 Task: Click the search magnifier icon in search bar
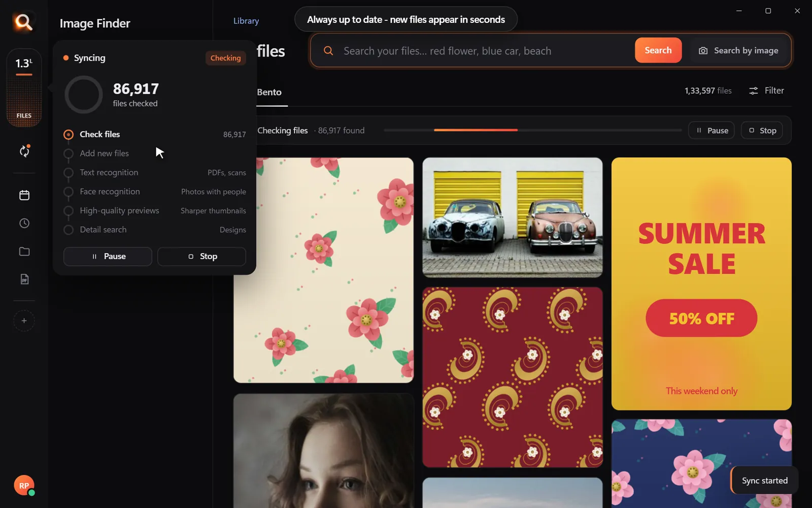click(x=328, y=51)
